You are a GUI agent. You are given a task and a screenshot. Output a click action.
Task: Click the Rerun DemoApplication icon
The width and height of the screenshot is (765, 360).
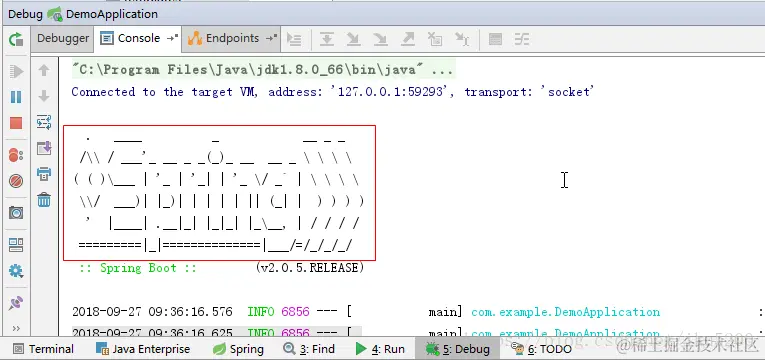click(16, 39)
